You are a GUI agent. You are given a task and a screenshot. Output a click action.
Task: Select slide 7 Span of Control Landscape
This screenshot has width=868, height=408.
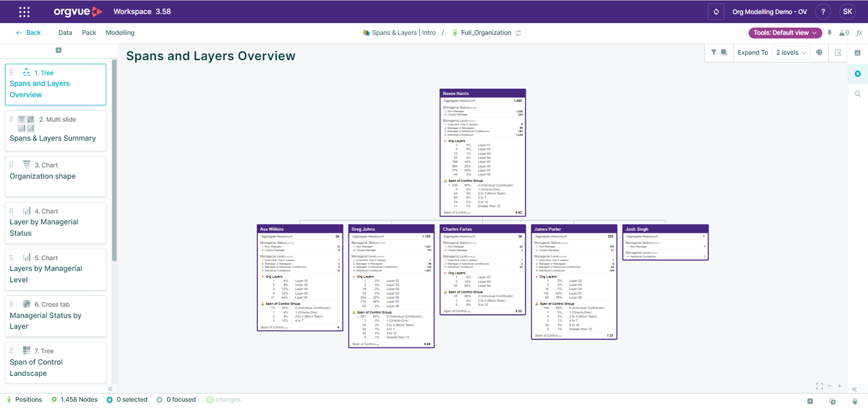tap(56, 362)
